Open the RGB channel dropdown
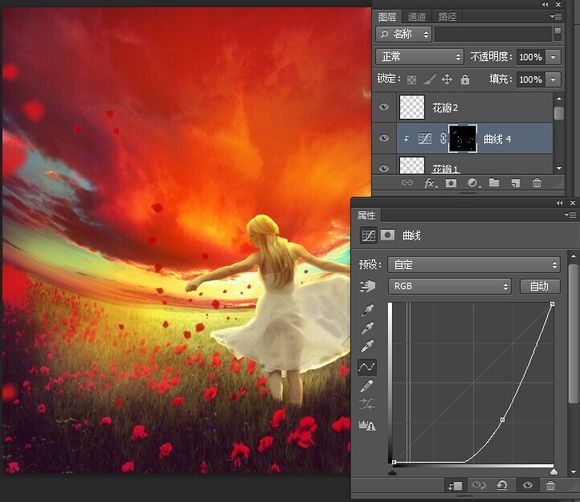This screenshot has width=580, height=502. (x=450, y=286)
